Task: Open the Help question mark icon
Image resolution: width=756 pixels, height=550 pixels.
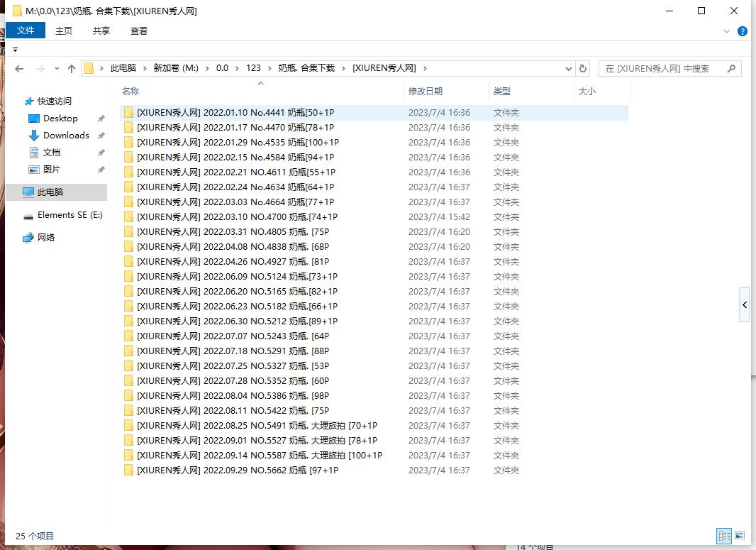Action: point(743,31)
